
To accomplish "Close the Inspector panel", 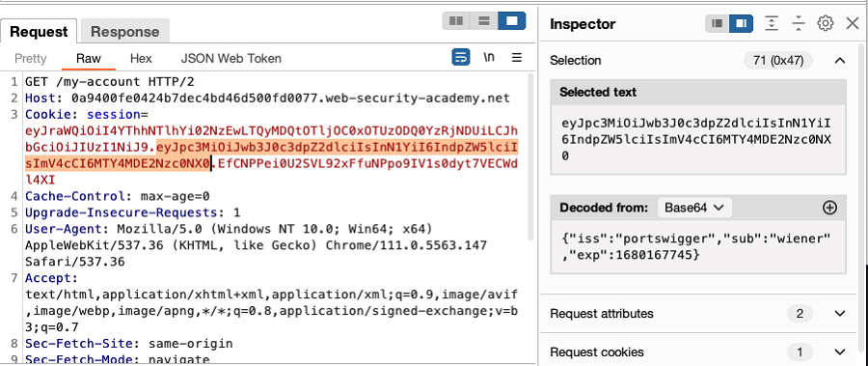I will 853,23.
